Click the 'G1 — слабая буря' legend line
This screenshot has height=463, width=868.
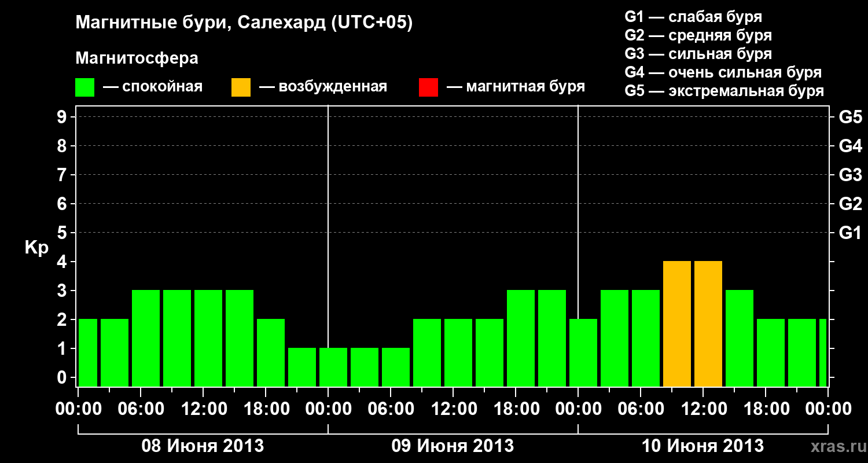693,17
